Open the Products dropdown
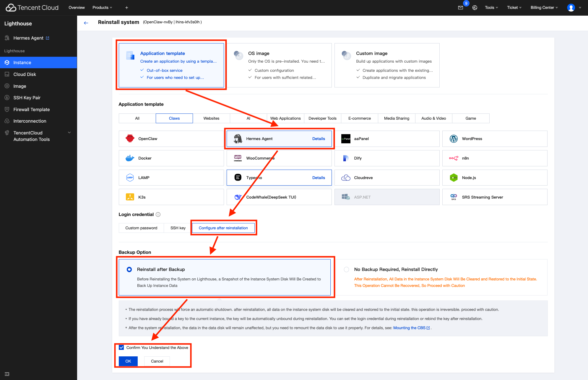This screenshot has width=588, height=380. coord(102,8)
